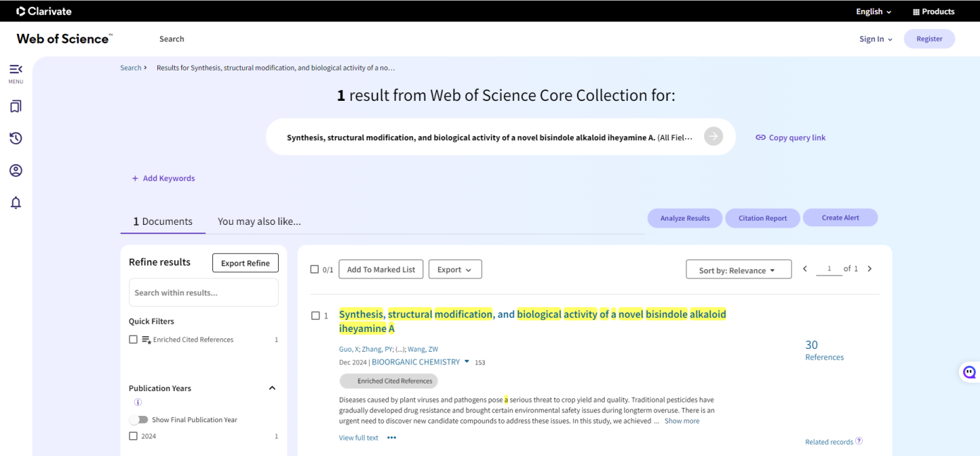This screenshot has height=456, width=980.
Task: Open the Sign In dropdown
Action: [x=876, y=39]
